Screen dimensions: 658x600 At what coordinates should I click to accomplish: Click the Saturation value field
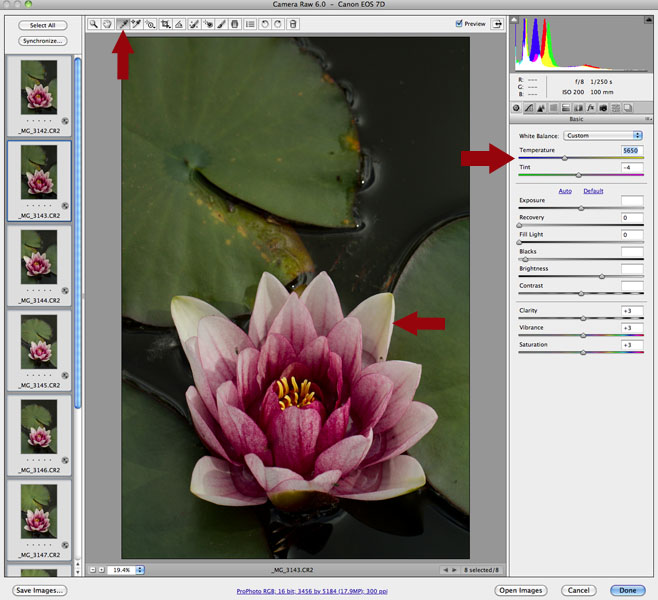(632, 345)
